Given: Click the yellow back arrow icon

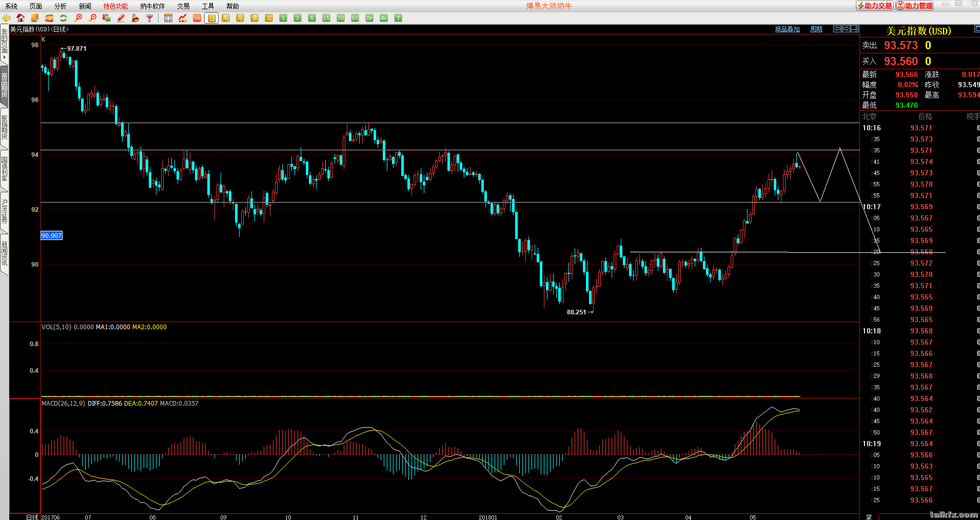Looking at the screenshot, I should click(x=6, y=18).
